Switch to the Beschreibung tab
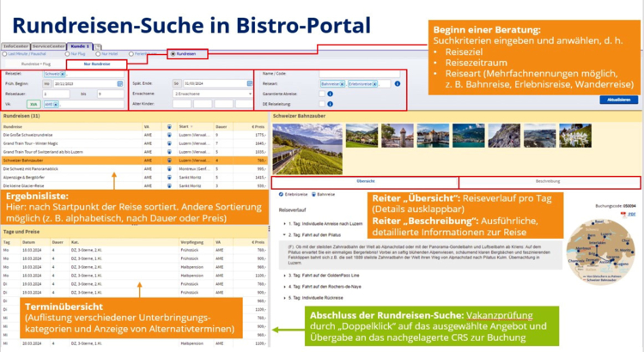Image resolution: width=644 pixels, height=352 pixels. click(x=550, y=181)
